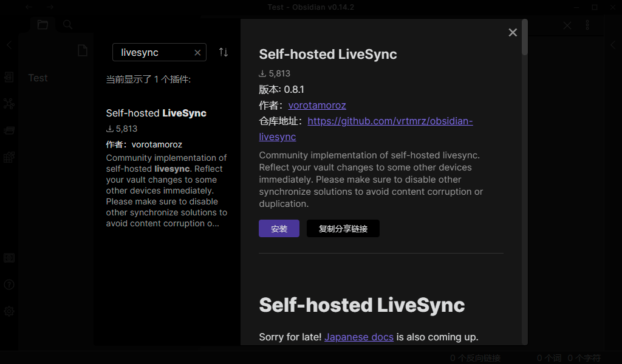
Task: Open the sort order icon beside search
Action: click(224, 52)
